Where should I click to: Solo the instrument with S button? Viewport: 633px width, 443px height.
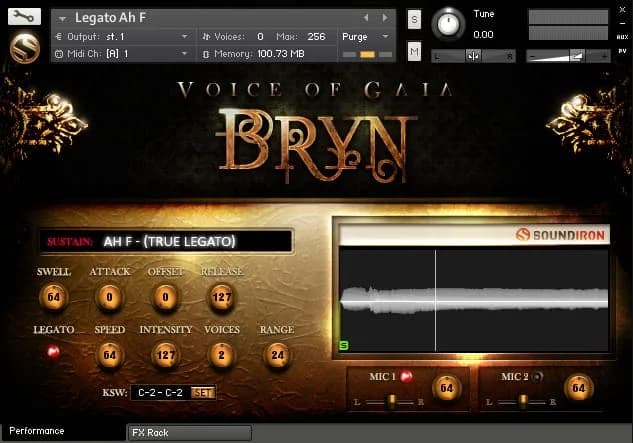pos(414,19)
